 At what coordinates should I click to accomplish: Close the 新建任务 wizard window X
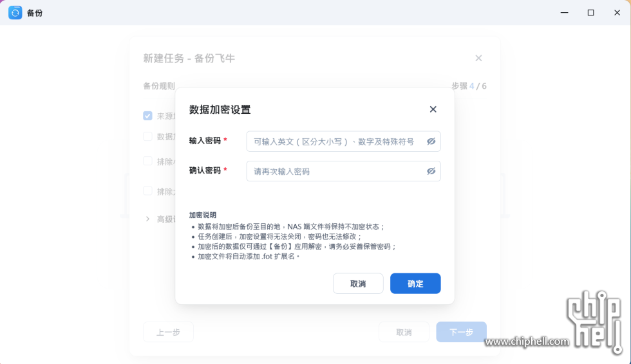(x=478, y=58)
